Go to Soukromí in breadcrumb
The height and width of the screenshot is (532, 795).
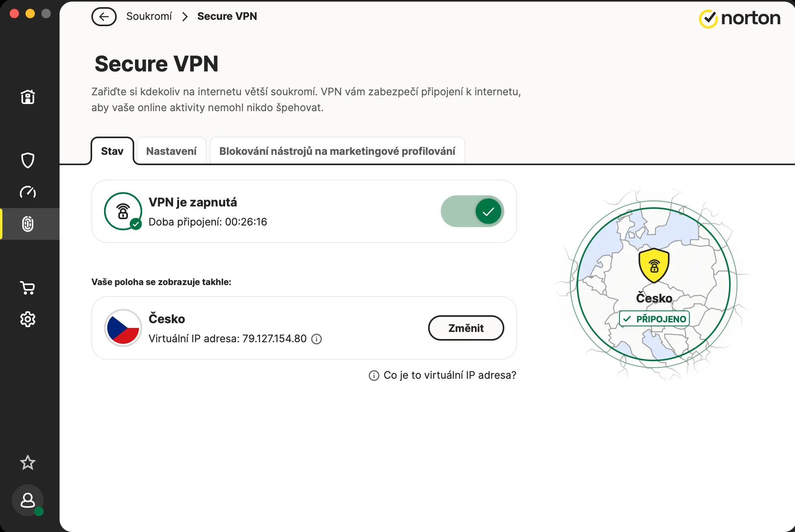pos(149,16)
